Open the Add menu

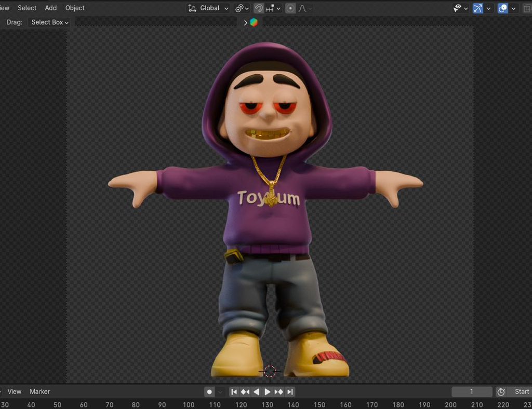click(50, 8)
